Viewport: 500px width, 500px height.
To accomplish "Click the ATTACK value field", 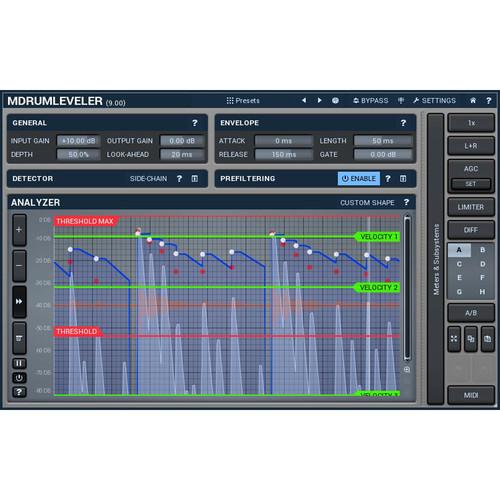I will [284, 141].
